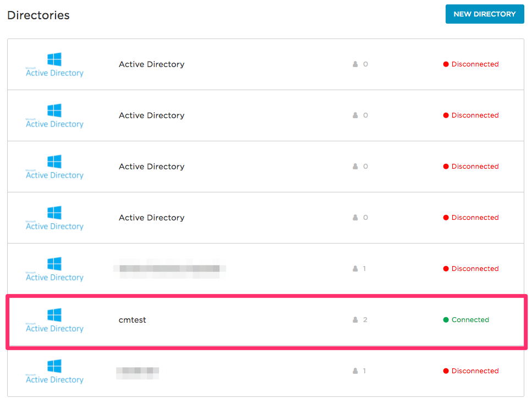
Task: Click the cmtest directory name
Action: [132, 319]
